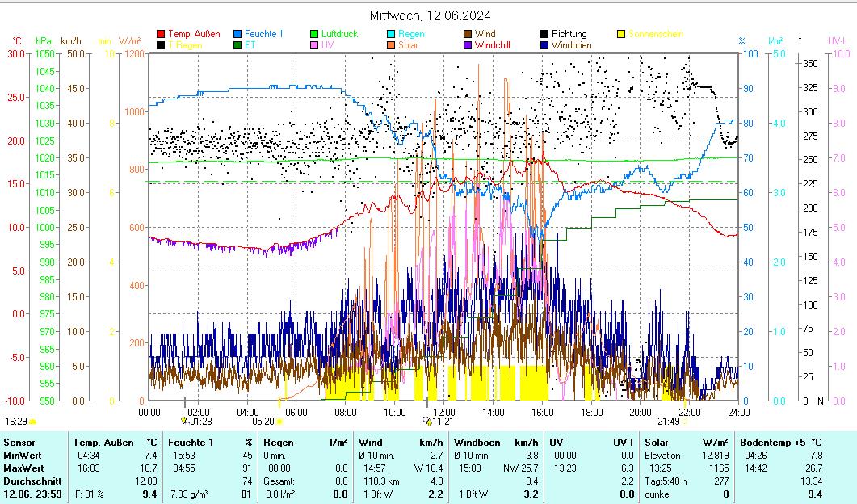Click the cyan Regen legend square
Viewport: 857px width, 504px height.
(391, 35)
